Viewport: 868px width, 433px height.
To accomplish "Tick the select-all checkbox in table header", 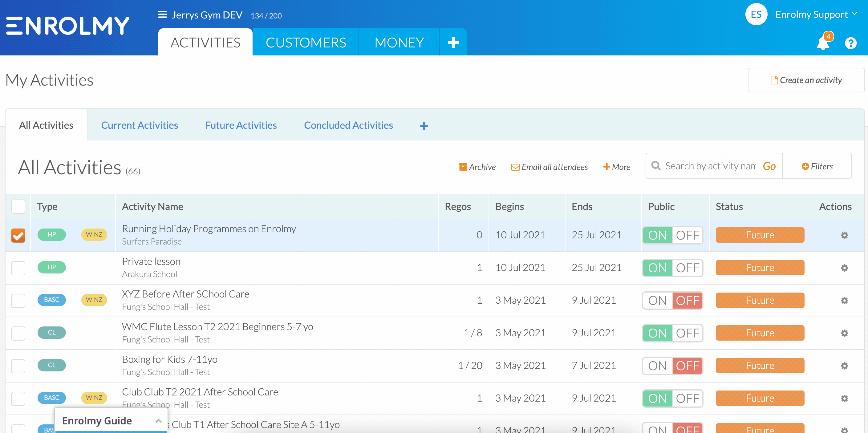I will (18, 207).
